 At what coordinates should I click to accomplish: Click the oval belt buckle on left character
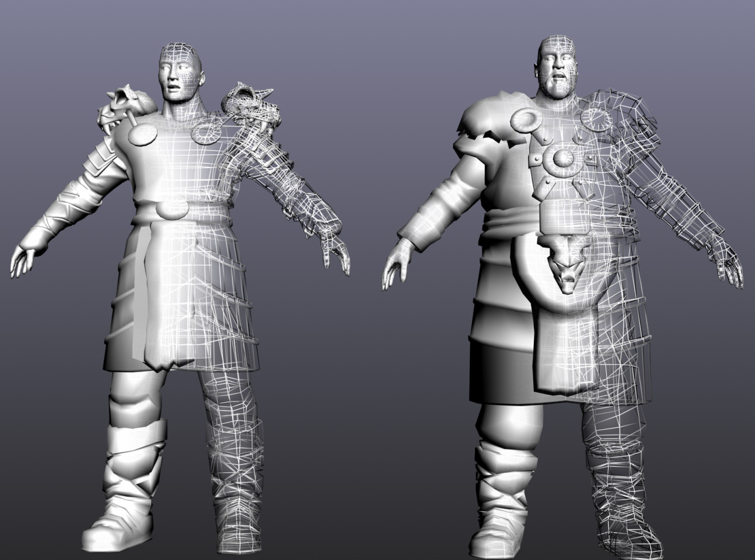[175, 208]
